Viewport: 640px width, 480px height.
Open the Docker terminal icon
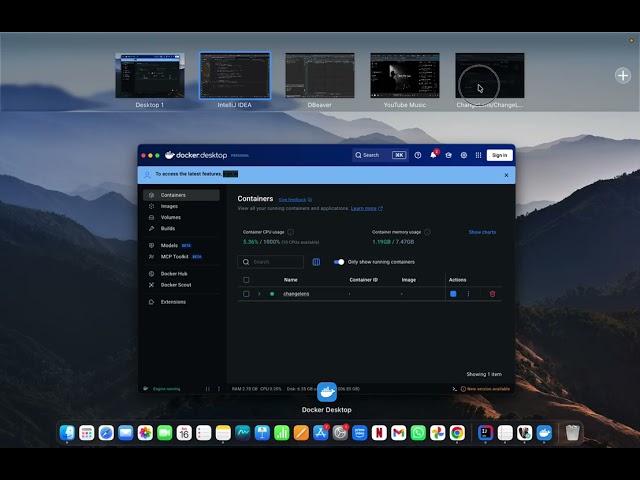(454, 389)
